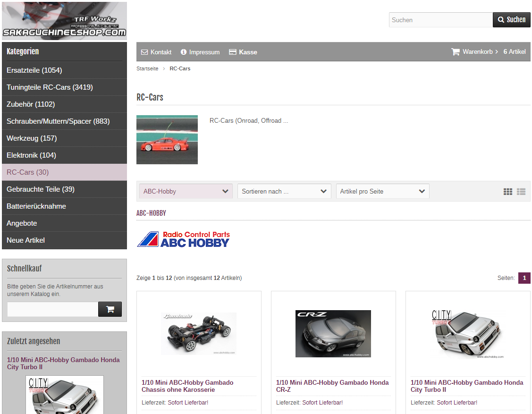
Task: Open Zubehör (1102) category
Action: pyautogui.click(x=65, y=104)
